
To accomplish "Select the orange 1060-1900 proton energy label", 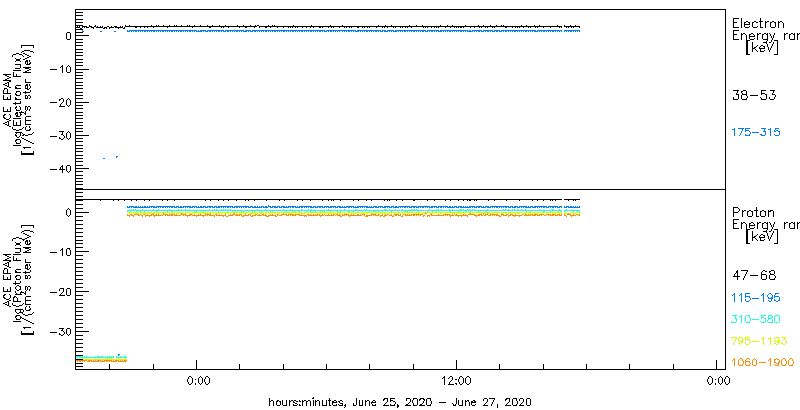I will (x=763, y=363).
